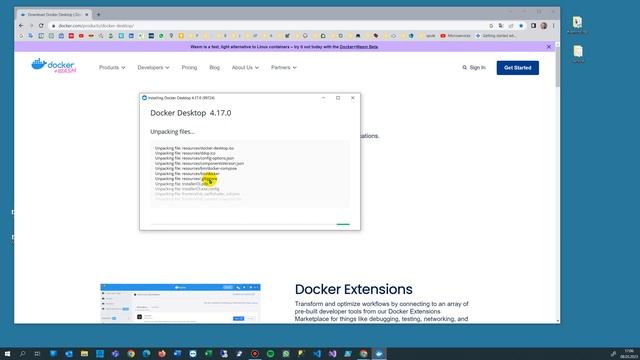Viewport: 640px width, 360px height.
Task: Click the Sign In link
Action: click(478, 67)
